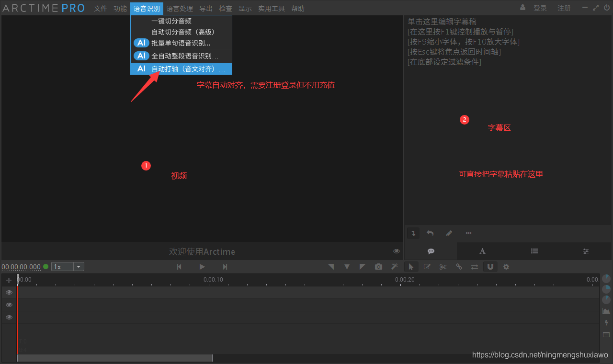Screen dimensions: 613x364
Task: Click the AI badge of 批量单句语音识别
Action: [x=141, y=43]
